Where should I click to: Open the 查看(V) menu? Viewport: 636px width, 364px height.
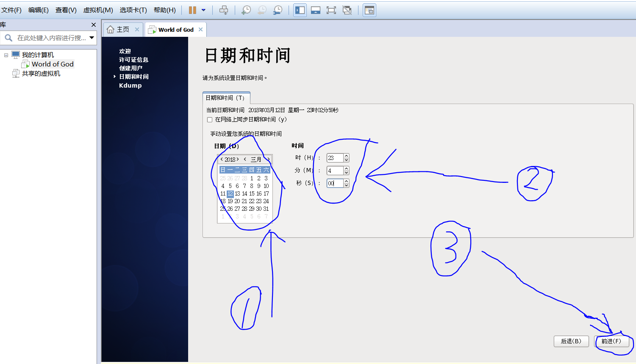(66, 10)
